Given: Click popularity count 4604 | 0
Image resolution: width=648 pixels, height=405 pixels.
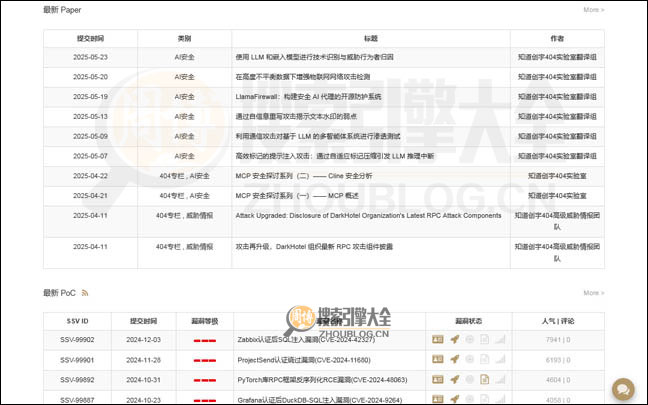Looking at the screenshot, I should pyautogui.click(x=558, y=380).
